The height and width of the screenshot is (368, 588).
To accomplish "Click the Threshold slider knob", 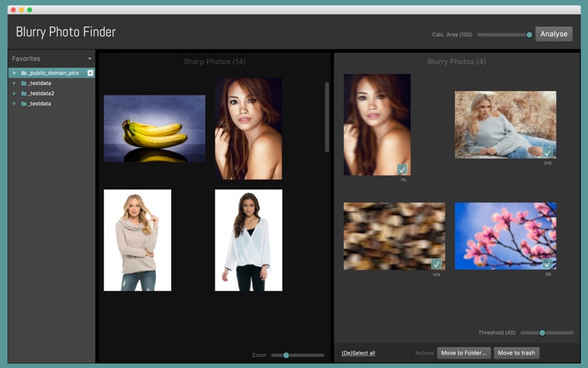I will click(542, 333).
